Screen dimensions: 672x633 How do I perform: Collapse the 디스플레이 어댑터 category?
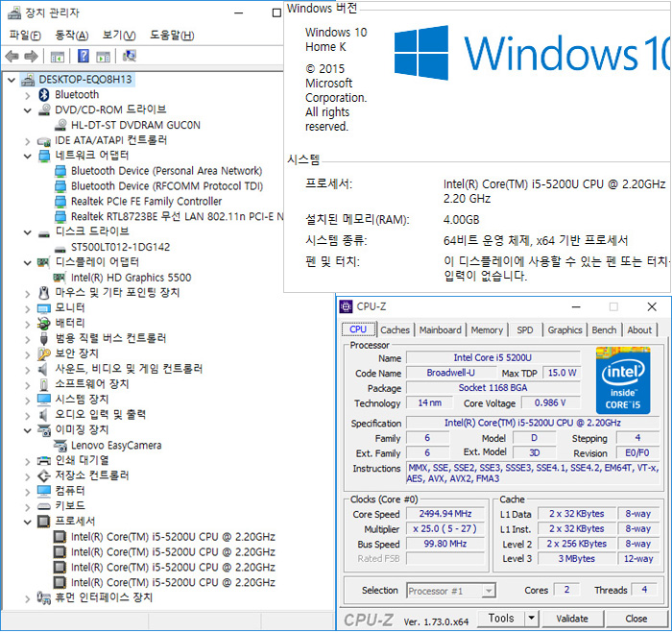click(28, 263)
